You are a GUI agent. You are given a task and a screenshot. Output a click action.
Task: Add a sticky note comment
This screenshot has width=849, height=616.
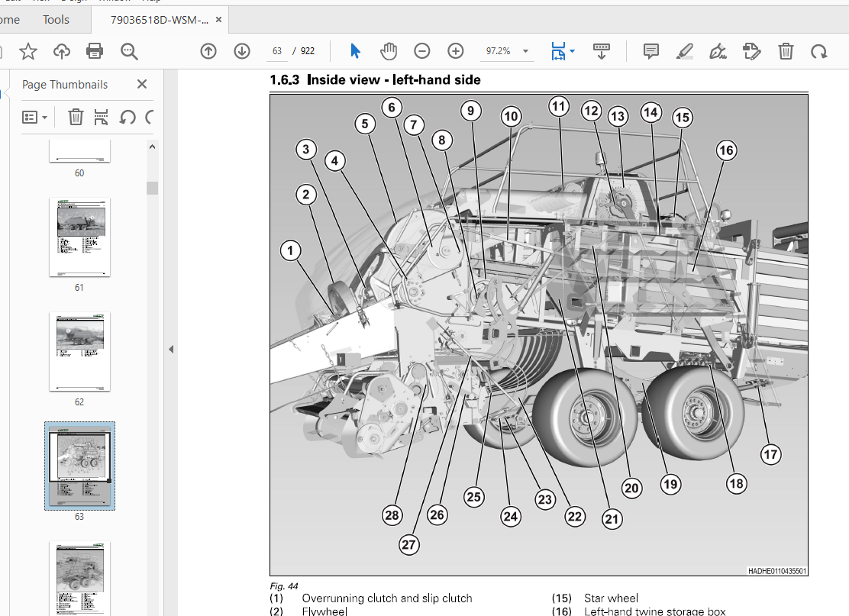tap(650, 51)
